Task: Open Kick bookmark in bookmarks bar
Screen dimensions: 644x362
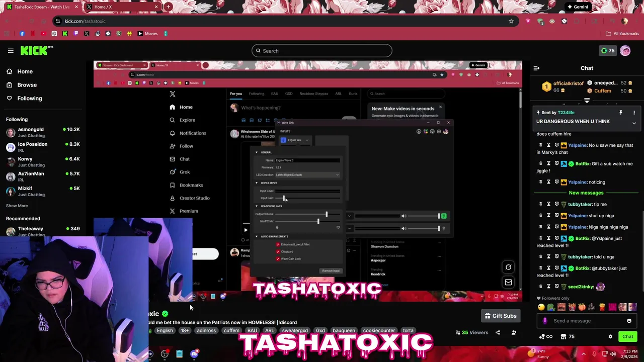Action: click(x=65, y=34)
